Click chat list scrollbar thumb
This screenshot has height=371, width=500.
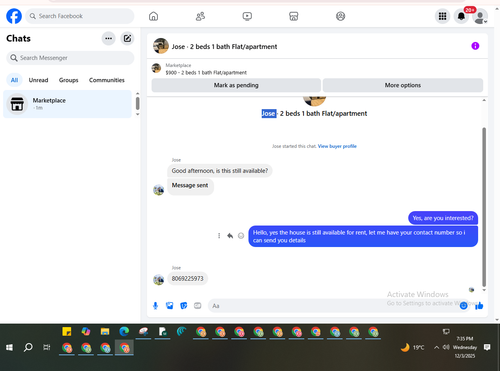coord(137,103)
